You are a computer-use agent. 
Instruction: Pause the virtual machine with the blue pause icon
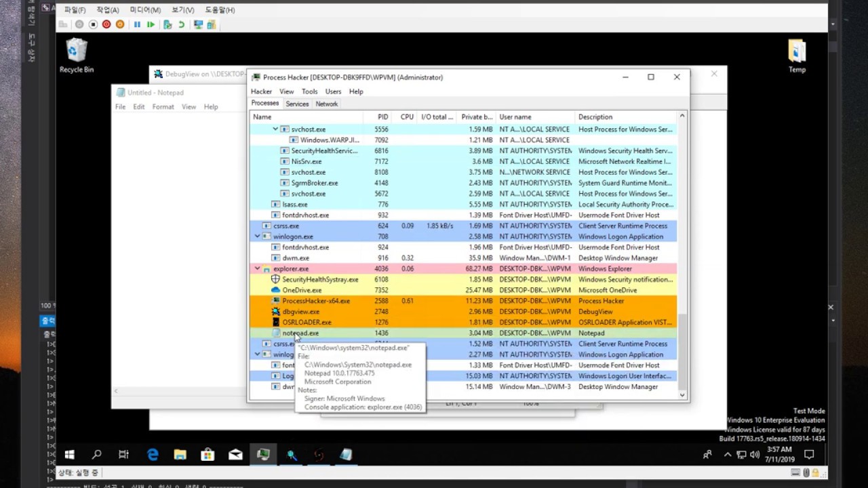click(137, 24)
